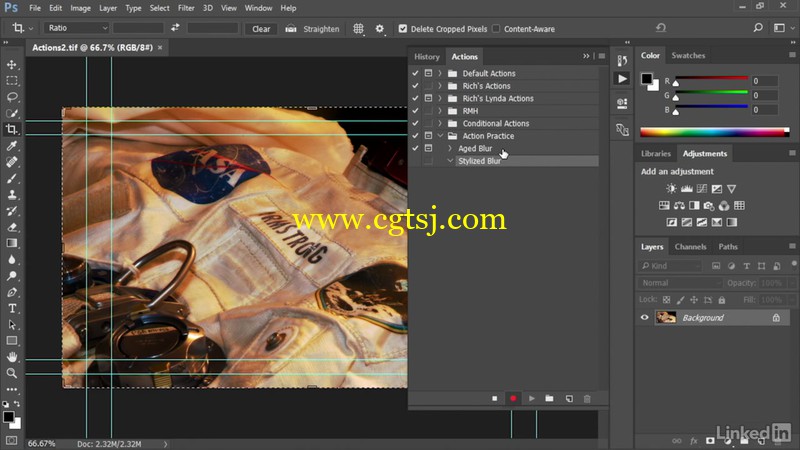Toggle Delete Cropped Pixels checkbox
This screenshot has width=800, height=450.
point(403,29)
